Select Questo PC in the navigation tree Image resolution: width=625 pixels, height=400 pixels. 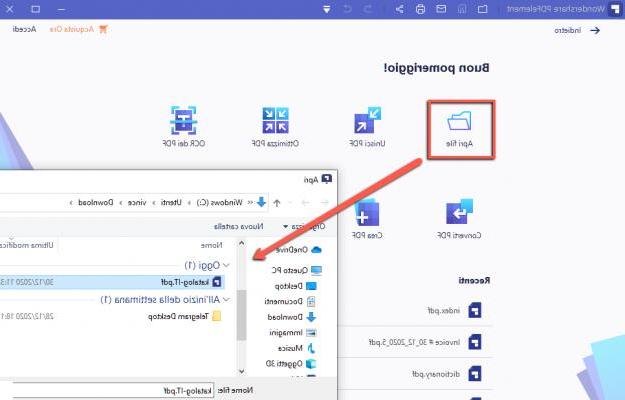pos(297,271)
